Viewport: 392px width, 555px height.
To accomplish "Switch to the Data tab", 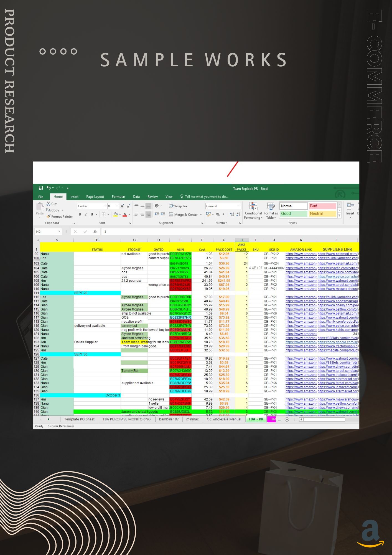I will 136,196.
